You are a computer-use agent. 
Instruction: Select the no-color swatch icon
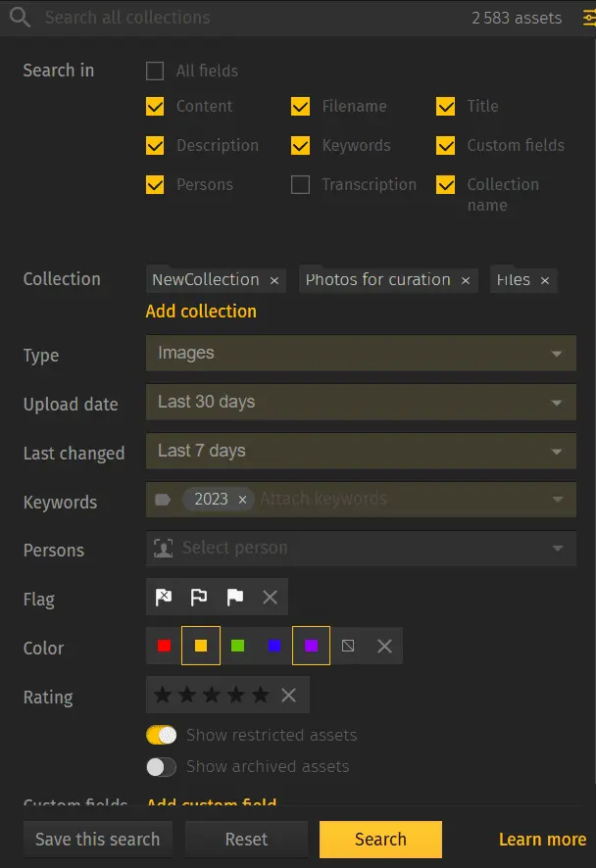click(x=348, y=646)
